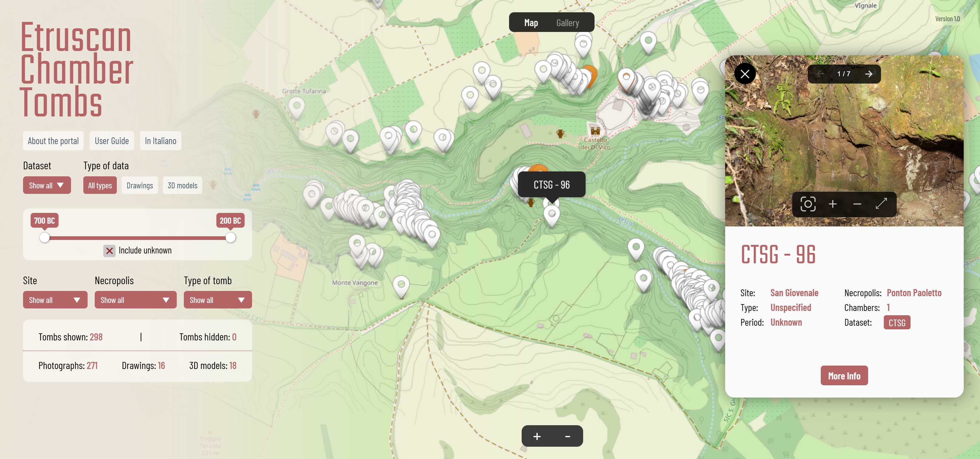Go to previous photo in tomb slideshow
The width and height of the screenshot is (980, 459).
coord(820,74)
